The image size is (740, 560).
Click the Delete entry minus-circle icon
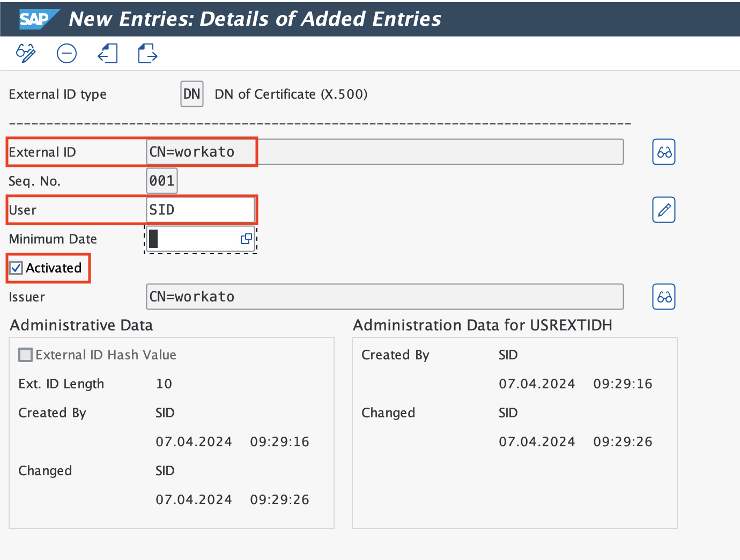67,53
